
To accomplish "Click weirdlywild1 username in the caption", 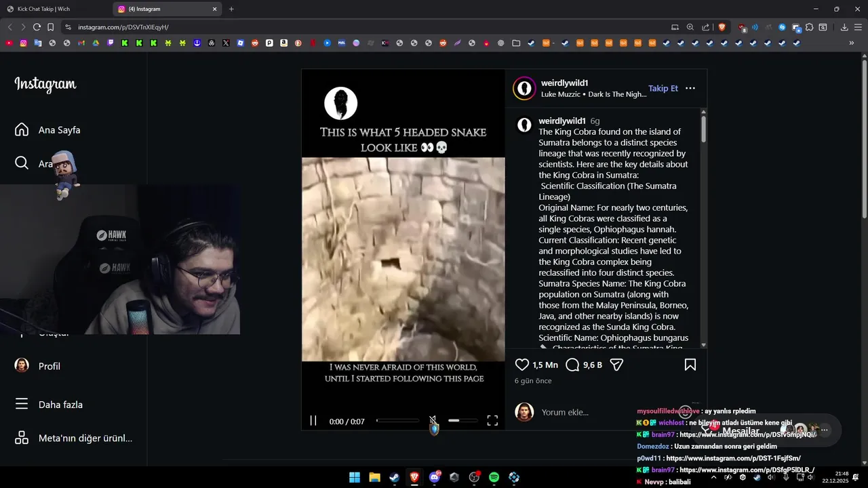I will tap(562, 121).
